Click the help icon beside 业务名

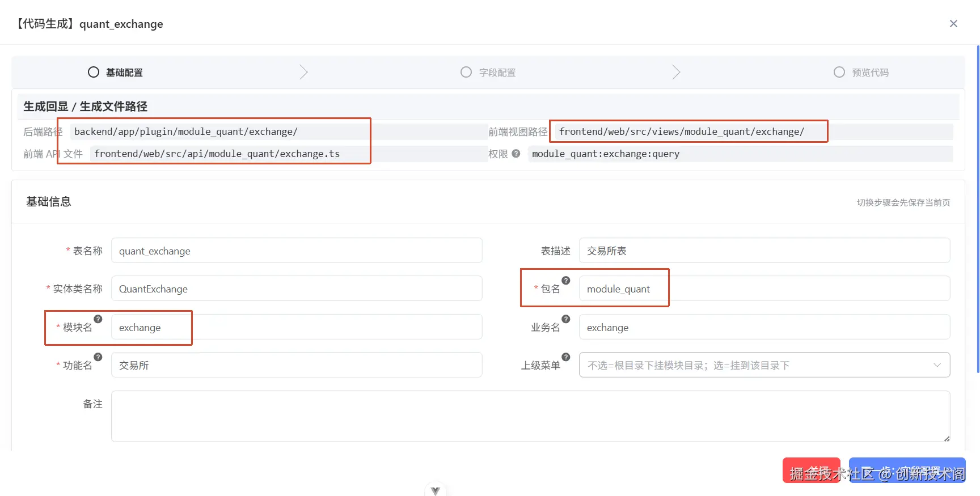(x=566, y=319)
